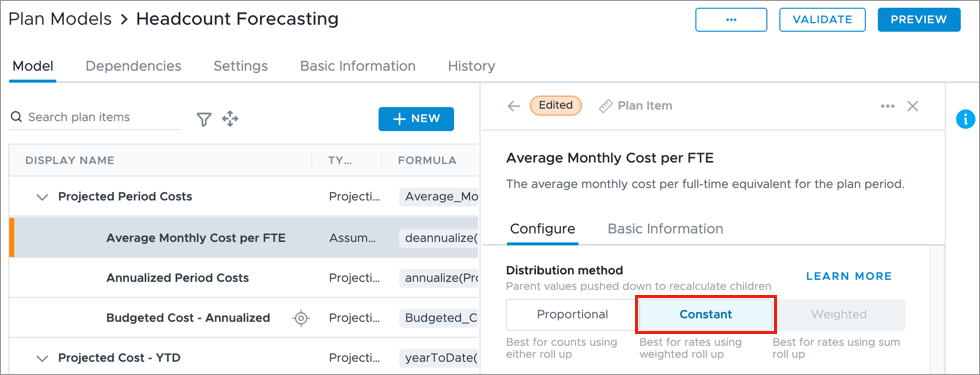This screenshot has width=980, height=375.
Task: Open the panel's three-dot more options
Action: pos(888,106)
